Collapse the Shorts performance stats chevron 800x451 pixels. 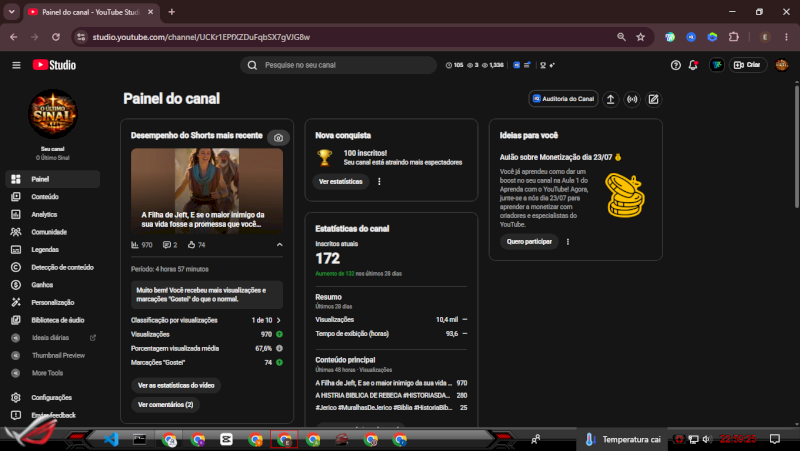click(280, 245)
